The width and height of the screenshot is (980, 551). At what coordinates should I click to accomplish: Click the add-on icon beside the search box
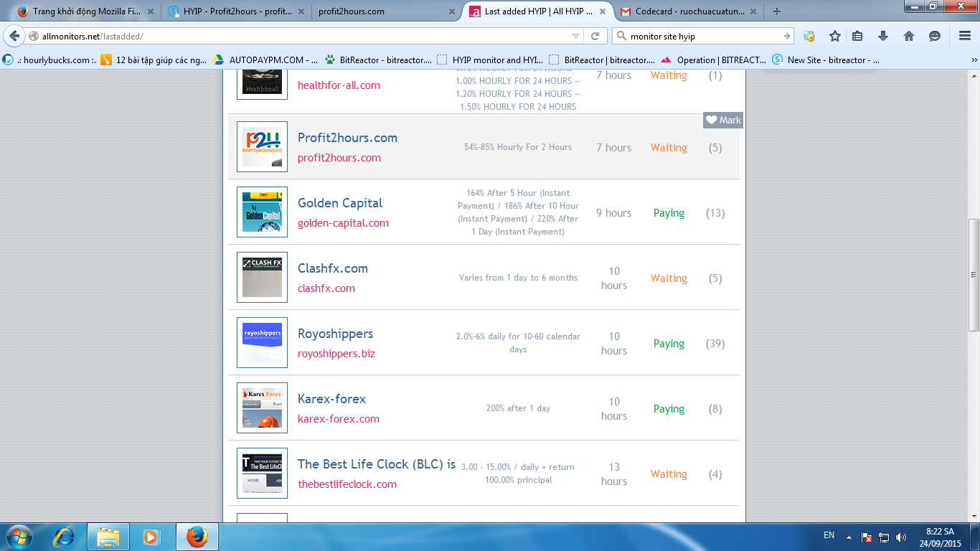[x=809, y=36]
